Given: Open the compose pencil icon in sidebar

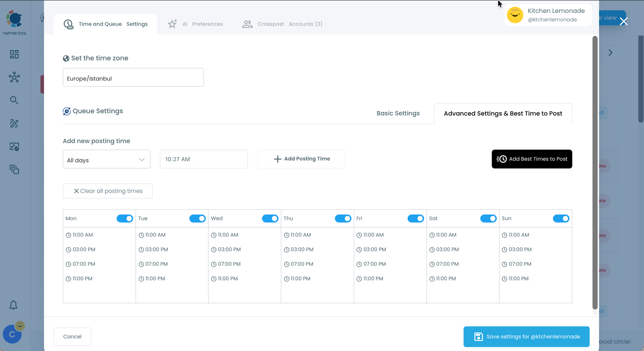Looking at the screenshot, I should 14,124.
